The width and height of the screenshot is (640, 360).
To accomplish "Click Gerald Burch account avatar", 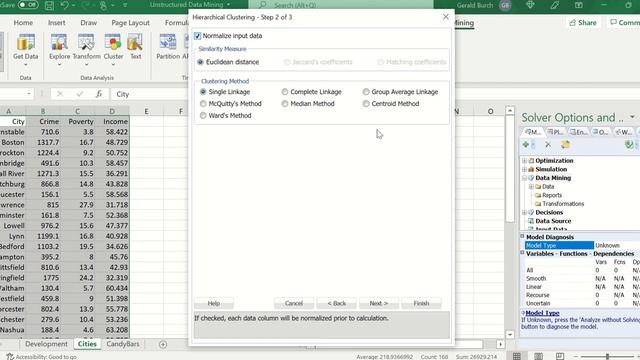I will [505, 5].
